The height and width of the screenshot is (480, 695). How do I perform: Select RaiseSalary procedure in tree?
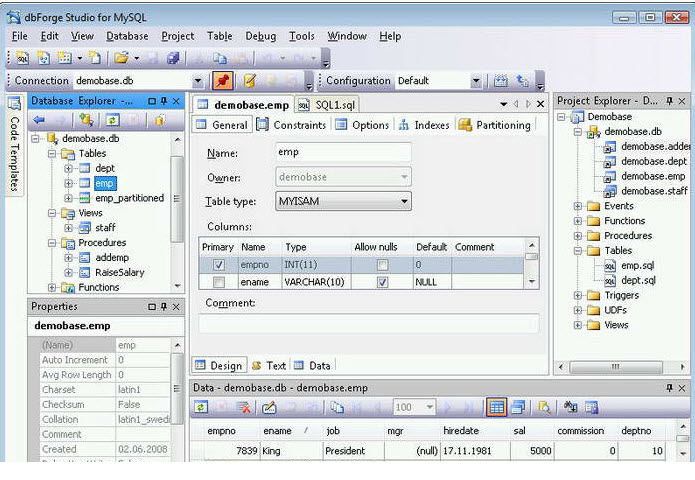(x=120, y=273)
